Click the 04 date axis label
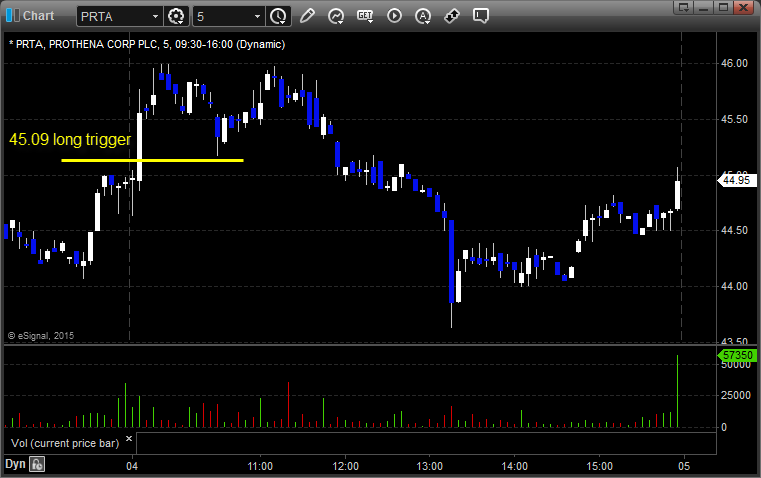Image resolution: width=761 pixels, height=478 pixels. (x=132, y=466)
